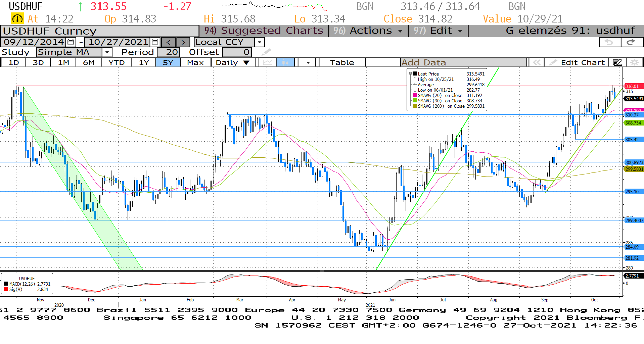
Task: Click the end date field 10/27/2021
Action: [x=118, y=42]
